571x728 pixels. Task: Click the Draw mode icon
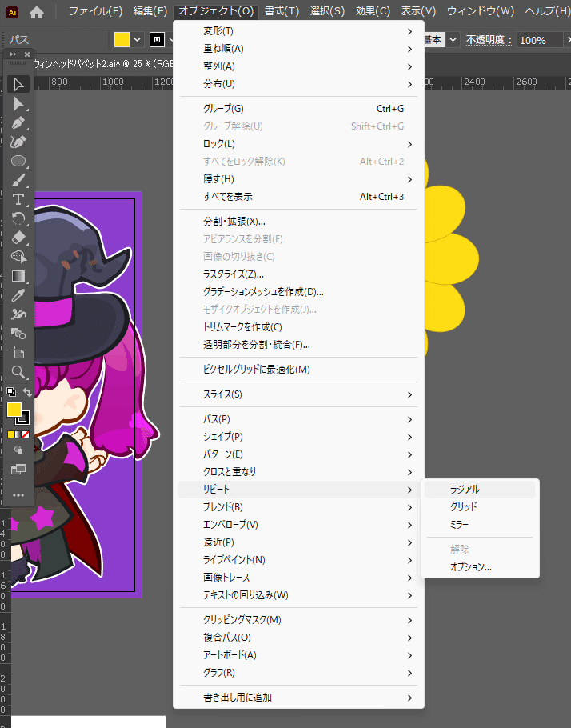18,450
